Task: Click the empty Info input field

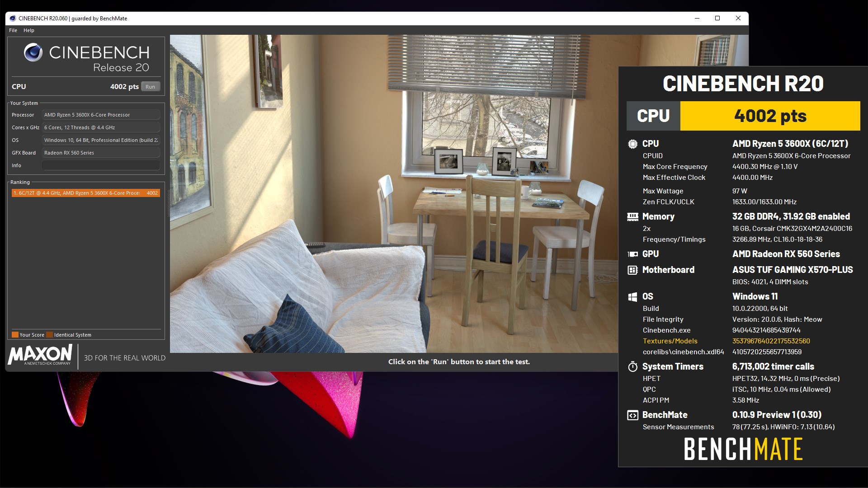Action: (x=101, y=165)
